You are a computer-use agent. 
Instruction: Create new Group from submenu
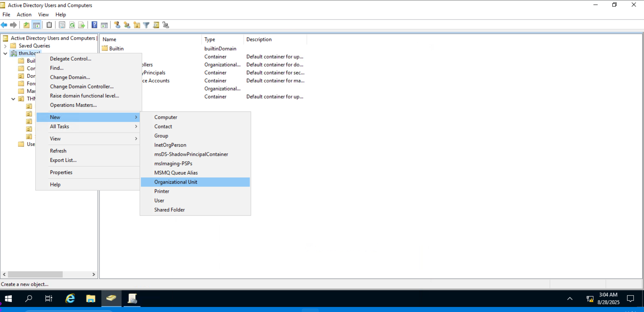(x=195, y=136)
